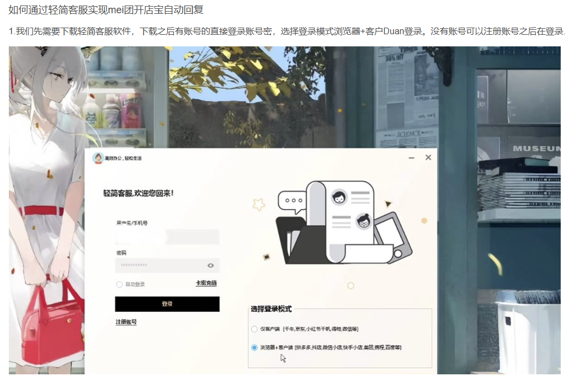Screen dimensions: 574x392
Task: Click the top avatar on the document illustration
Action: (339, 197)
